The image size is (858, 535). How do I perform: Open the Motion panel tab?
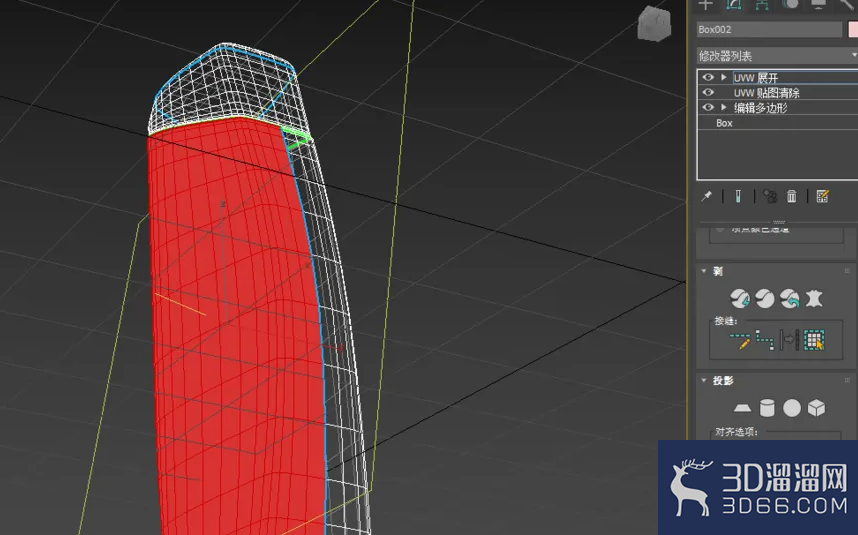(x=790, y=5)
